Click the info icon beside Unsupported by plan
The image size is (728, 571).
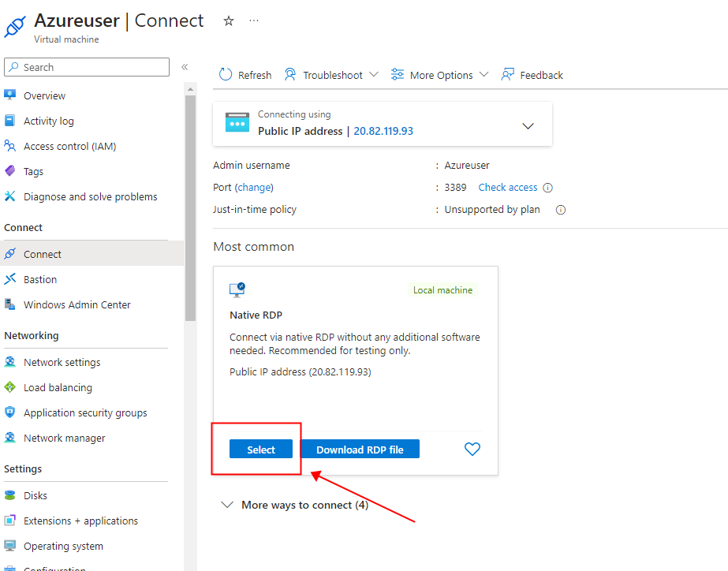(561, 210)
